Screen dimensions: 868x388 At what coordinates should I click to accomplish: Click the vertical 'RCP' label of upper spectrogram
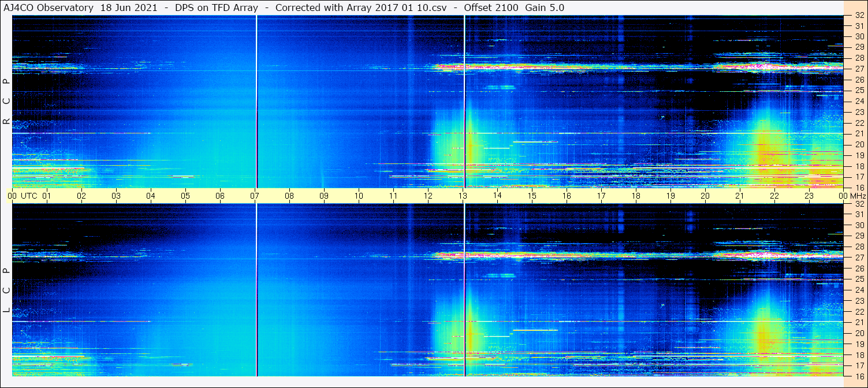pyautogui.click(x=6, y=102)
